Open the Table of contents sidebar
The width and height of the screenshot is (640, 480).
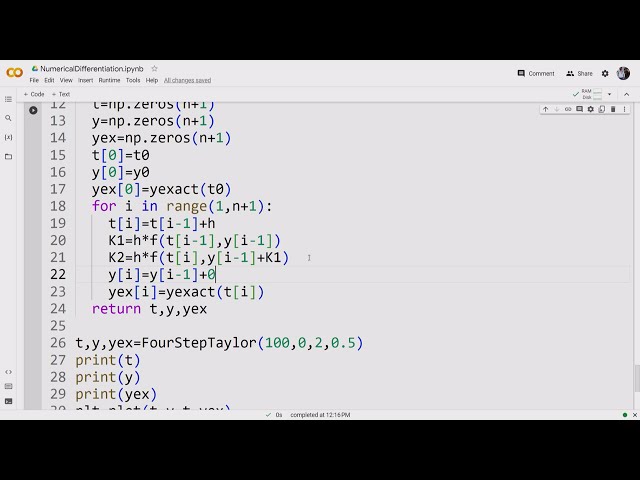[8, 99]
